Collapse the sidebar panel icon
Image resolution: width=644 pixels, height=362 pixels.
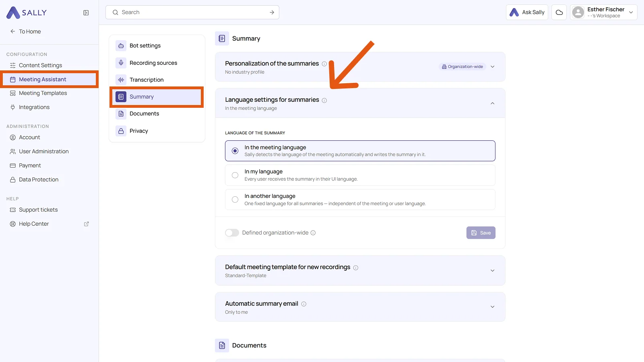pyautogui.click(x=86, y=13)
